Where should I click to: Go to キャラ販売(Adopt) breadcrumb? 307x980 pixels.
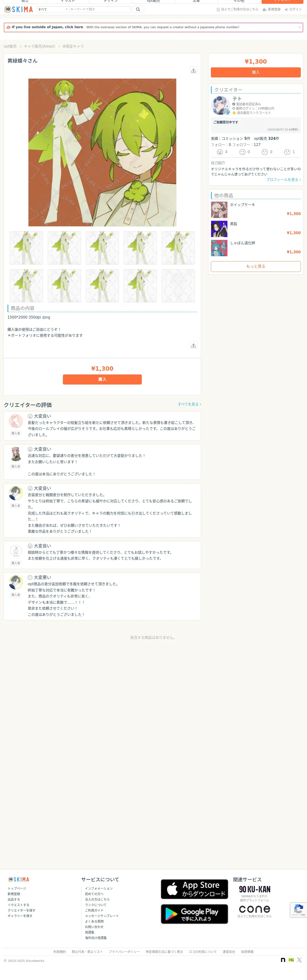(x=39, y=46)
